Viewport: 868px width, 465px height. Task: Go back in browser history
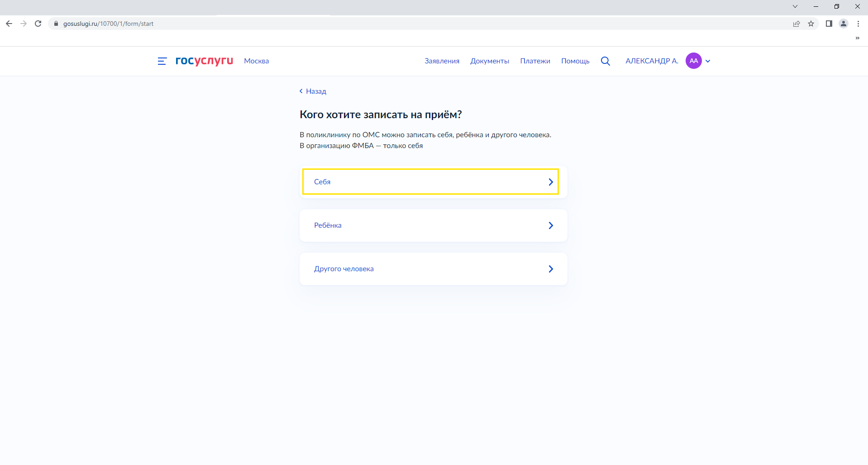click(9, 24)
